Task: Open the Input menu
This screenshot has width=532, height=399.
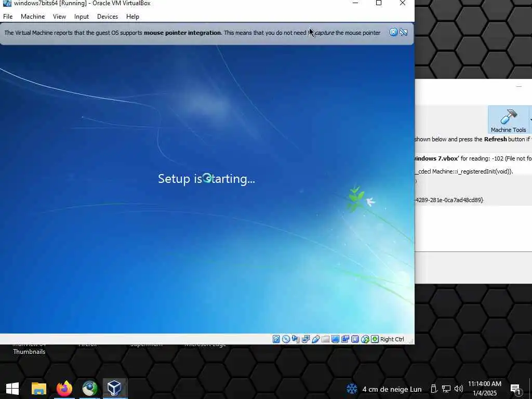Action: (x=82, y=16)
